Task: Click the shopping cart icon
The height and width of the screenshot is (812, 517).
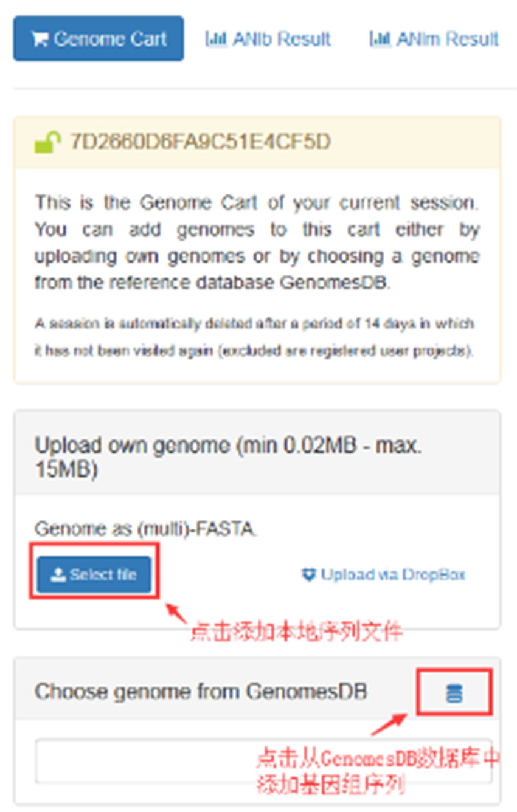Action: tap(40, 40)
